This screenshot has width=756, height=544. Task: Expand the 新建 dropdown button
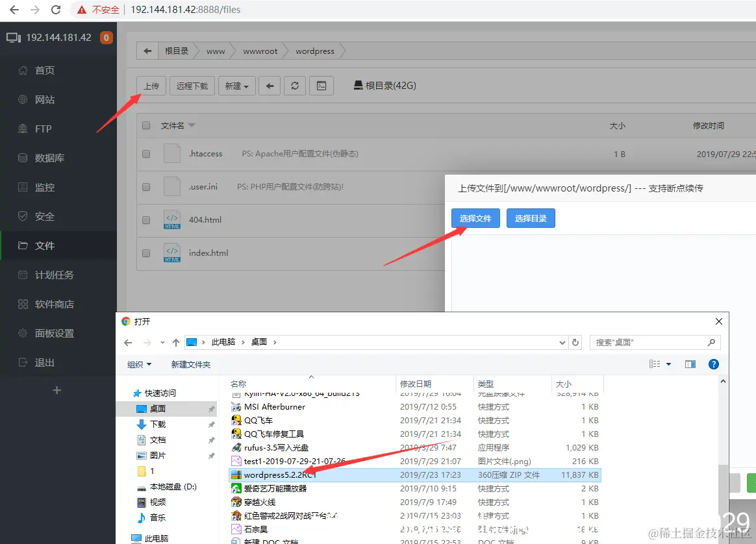tap(236, 86)
